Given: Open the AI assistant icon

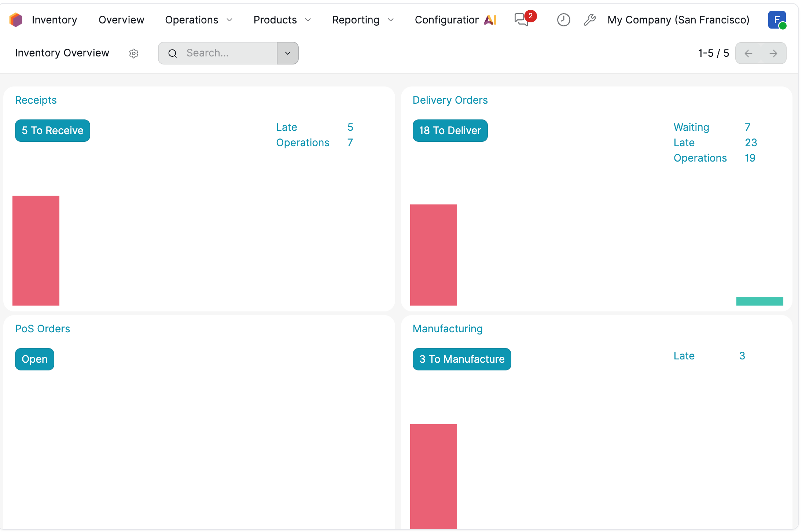Looking at the screenshot, I should click(x=490, y=20).
